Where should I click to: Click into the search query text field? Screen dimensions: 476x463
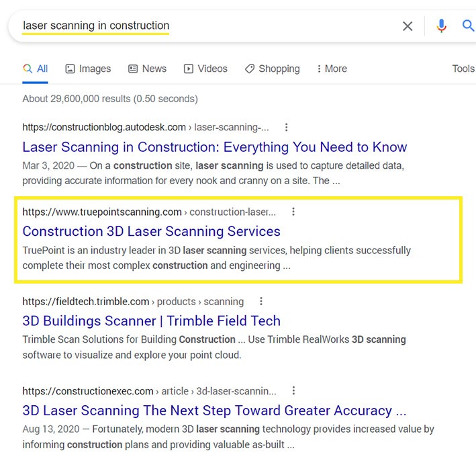point(206,26)
